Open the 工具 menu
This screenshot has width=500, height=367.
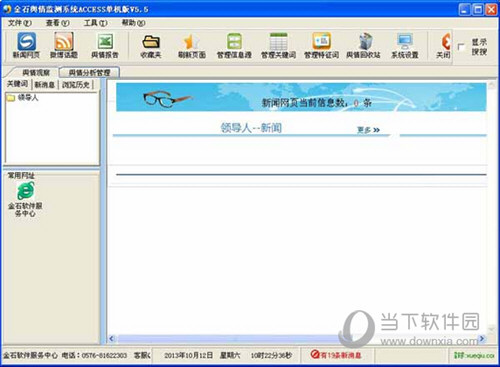click(x=95, y=23)
